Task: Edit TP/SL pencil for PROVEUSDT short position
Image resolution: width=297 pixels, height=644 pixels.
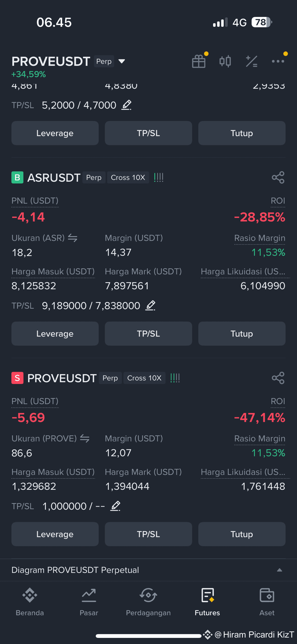Action: (115, 506)
